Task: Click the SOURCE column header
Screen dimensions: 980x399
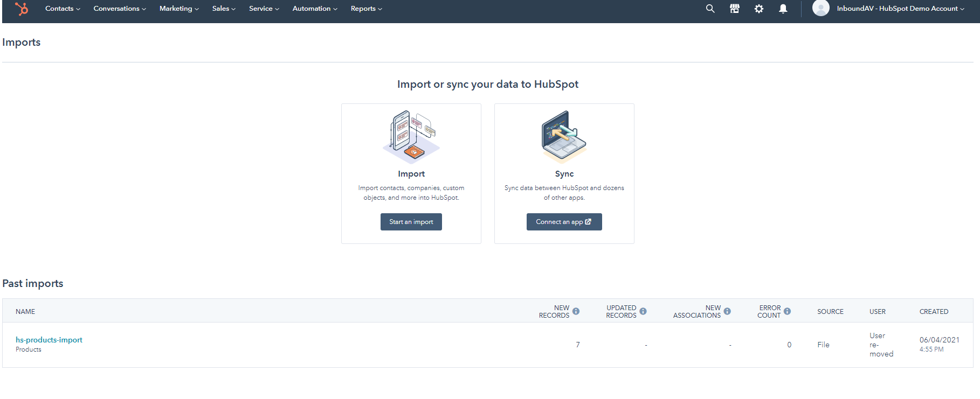Action: [830, 312]
